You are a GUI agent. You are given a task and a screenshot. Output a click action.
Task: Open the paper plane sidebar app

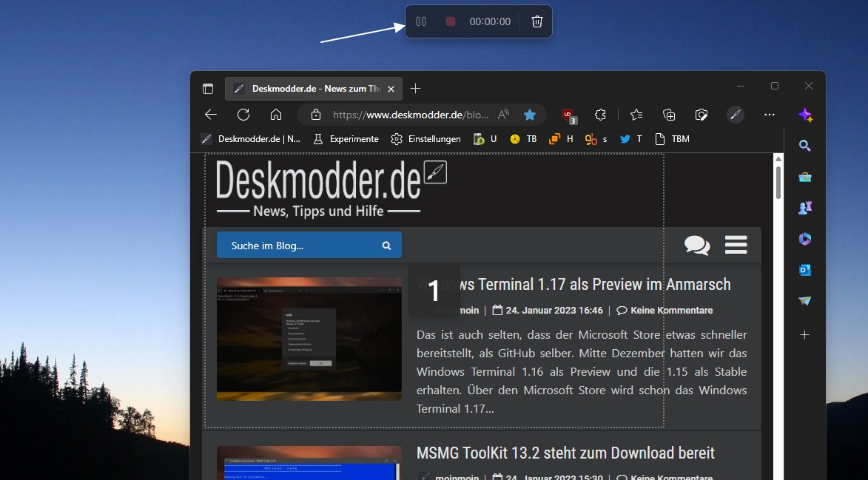(805, 301)
